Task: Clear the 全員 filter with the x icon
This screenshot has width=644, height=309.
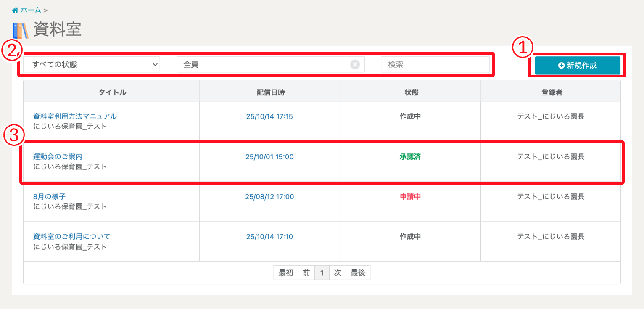Action: [355, 65]
